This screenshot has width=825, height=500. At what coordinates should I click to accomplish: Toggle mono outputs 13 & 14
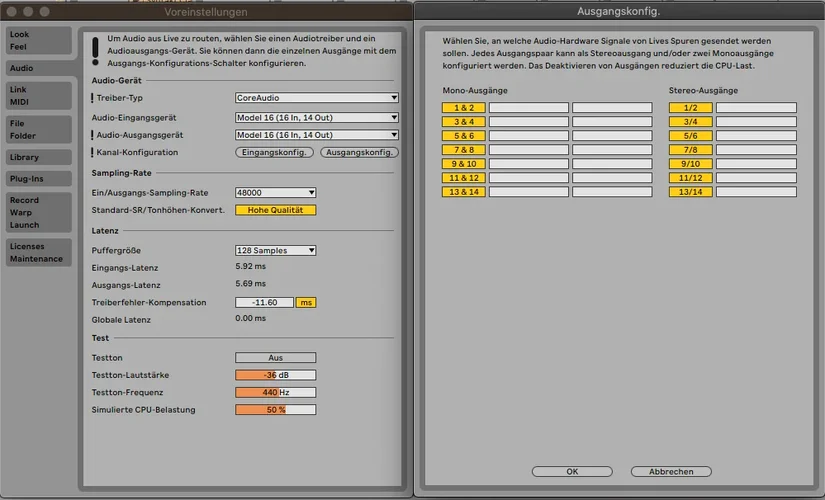click(464, 192)
